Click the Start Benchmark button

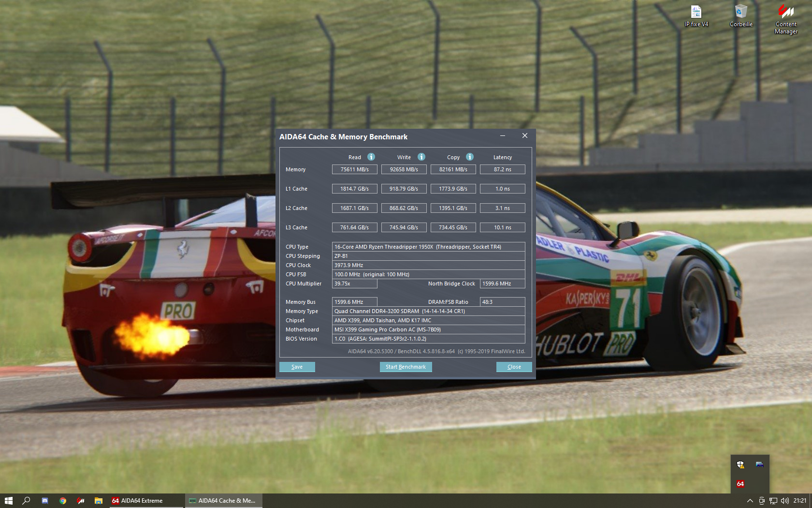coord(406,367)
